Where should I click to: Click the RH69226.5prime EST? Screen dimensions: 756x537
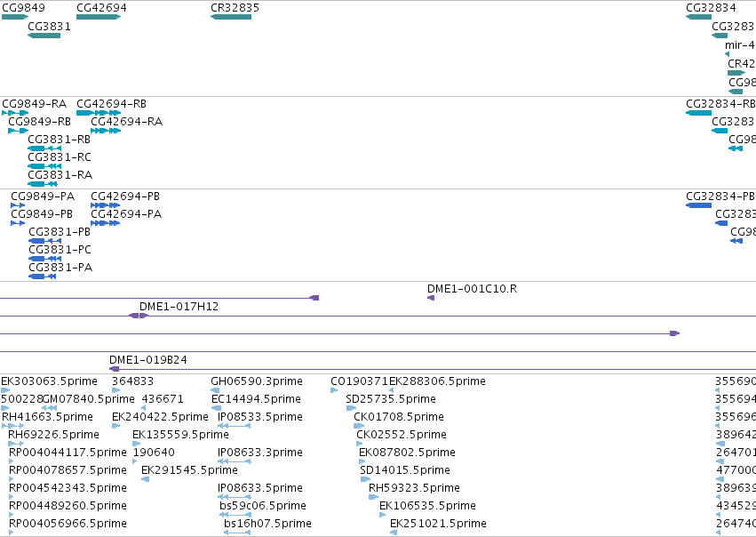tap(16, 445)
